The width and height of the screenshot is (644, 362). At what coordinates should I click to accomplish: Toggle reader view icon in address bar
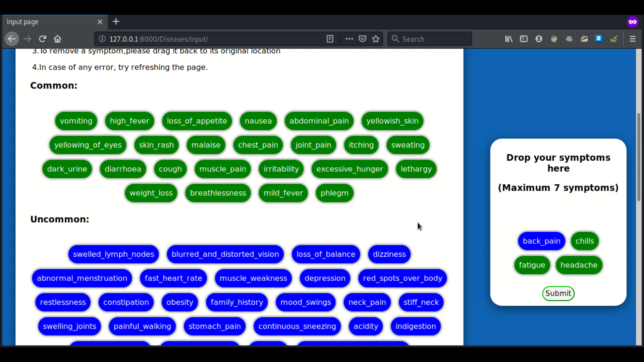[x=330, y=39]
